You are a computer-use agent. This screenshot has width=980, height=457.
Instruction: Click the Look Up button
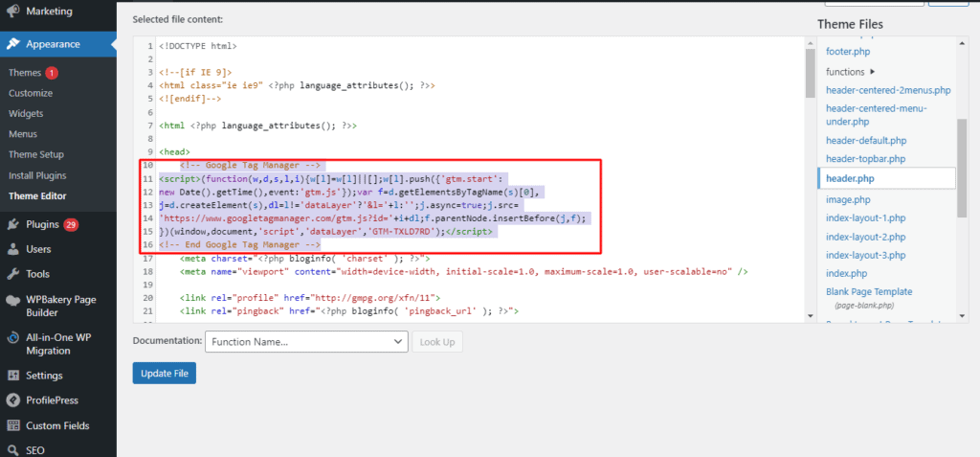pyautogui.click(x=437, y=342)
